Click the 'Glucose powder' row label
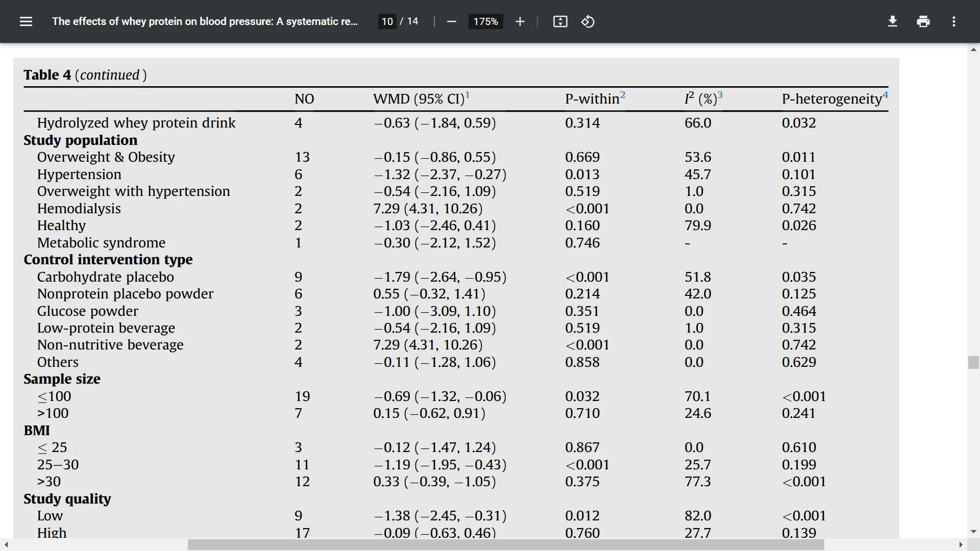 87,311
